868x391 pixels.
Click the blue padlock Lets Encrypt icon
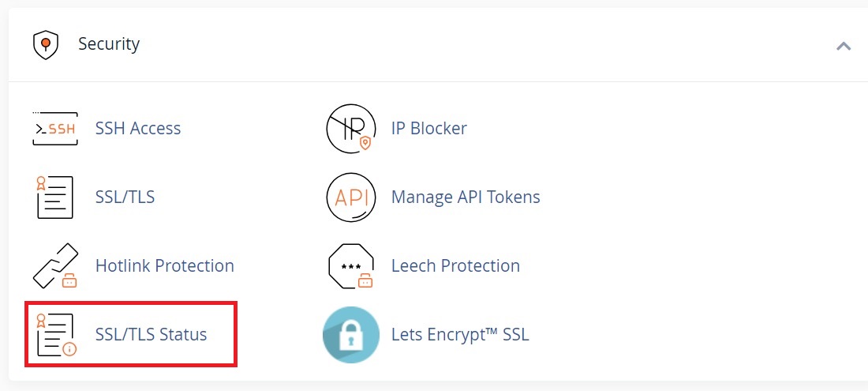tap(351, 334)
